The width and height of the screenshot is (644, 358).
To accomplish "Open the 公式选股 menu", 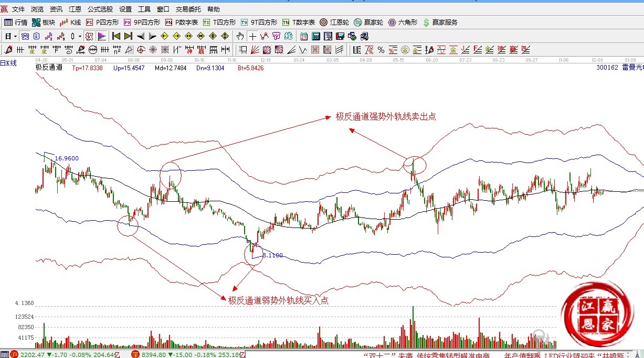I will [x=100, y=9].
